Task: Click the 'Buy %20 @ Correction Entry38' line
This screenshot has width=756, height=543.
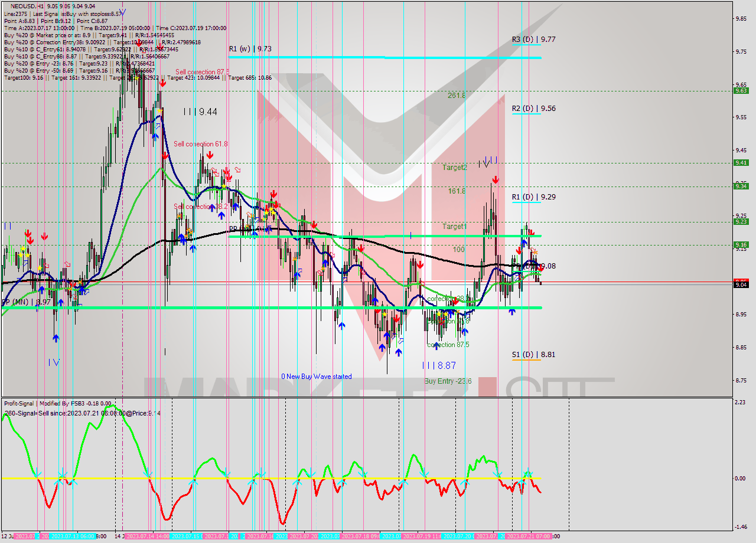Action: pyautogui.click(x=102, y=42)
